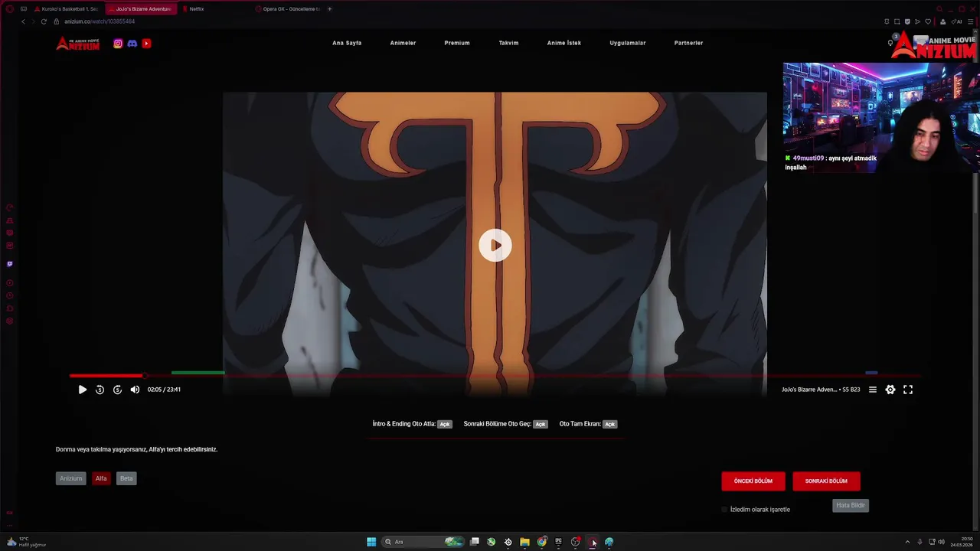Open Uygulamalar menu item
This screenshot has width=980, height=551.
628,43
